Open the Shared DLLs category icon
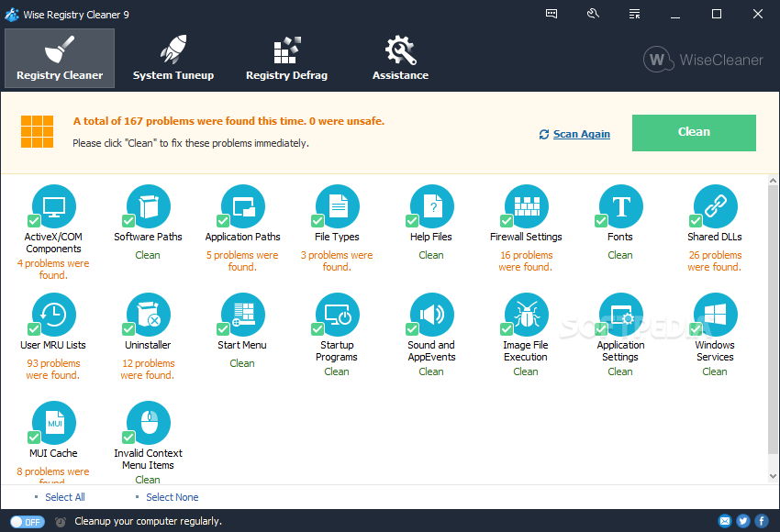780x532 pixels. tap(716, 206)
